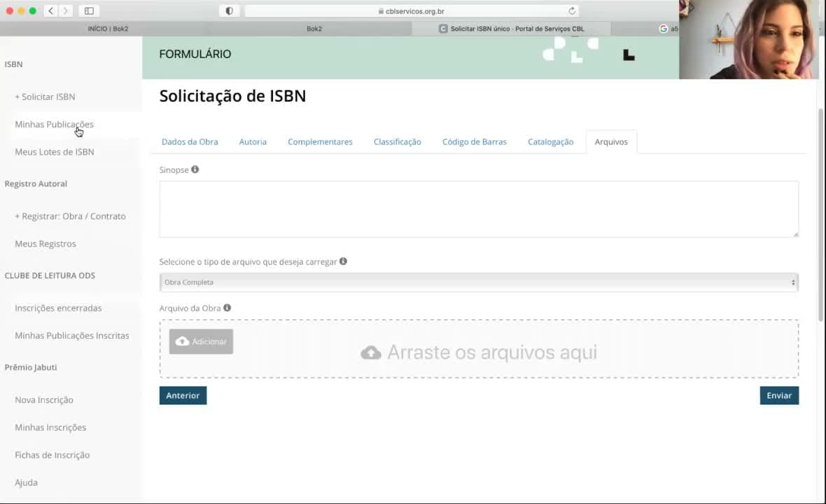
Task: Open Ajuda in sidebar
Action: (x=26, y=482)
